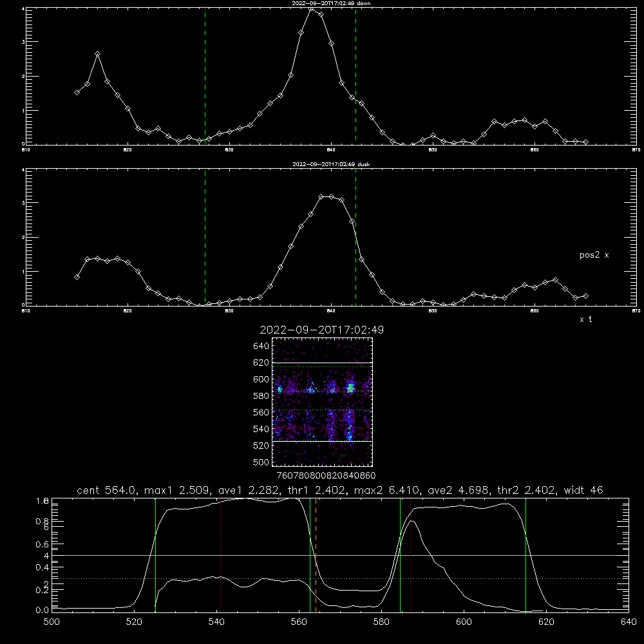Screen dimensions: 644x644
Task: Click the '500' x-axis label of bottom plot
Action: coord(52,622)
